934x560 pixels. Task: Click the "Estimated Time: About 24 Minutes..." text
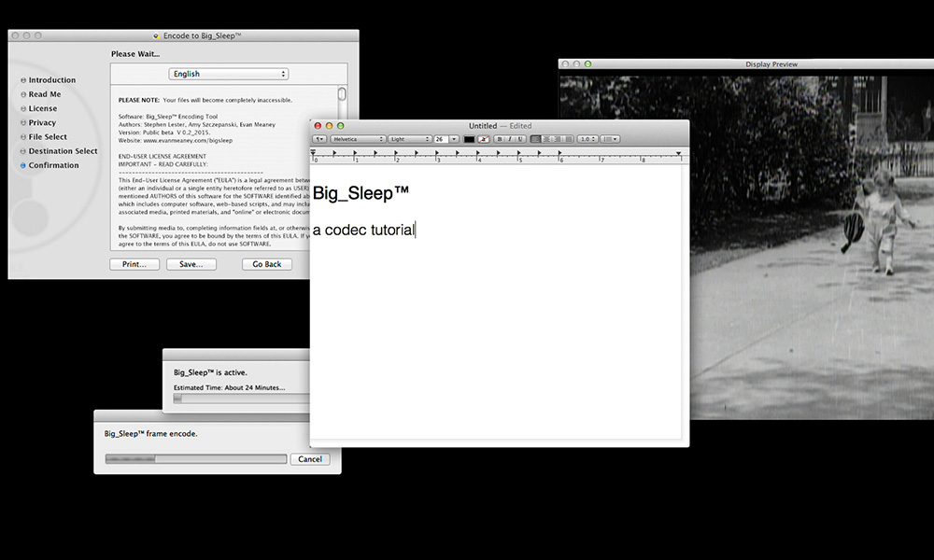[x=230, y=387]
